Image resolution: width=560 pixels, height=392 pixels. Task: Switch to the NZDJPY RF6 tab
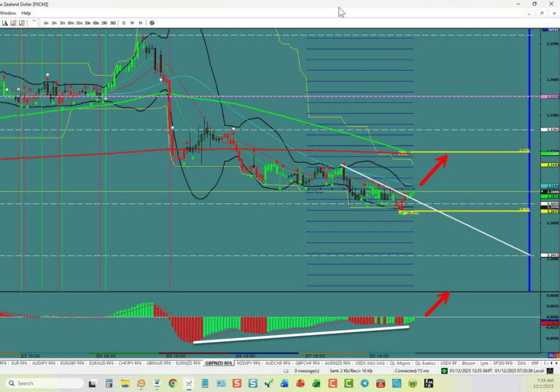249,363
